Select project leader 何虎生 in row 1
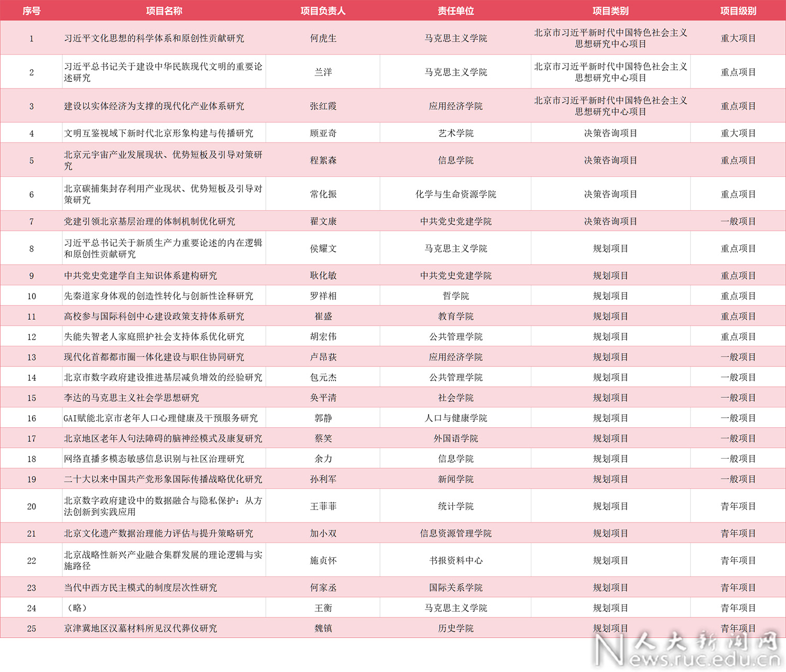786x672 pixels. [323, 38]
